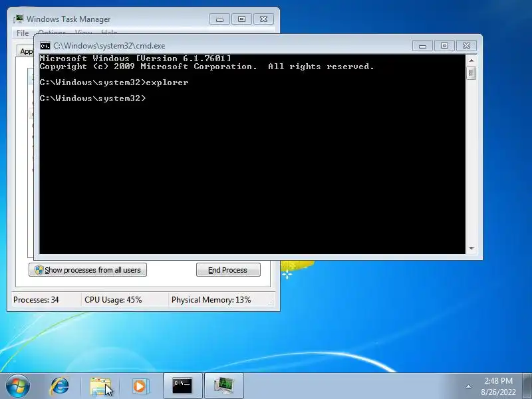Click the cmd vertical scrollbar thumb
This screenshot has height=399, width=532.
pyautogui.click(x=471, y=73)
